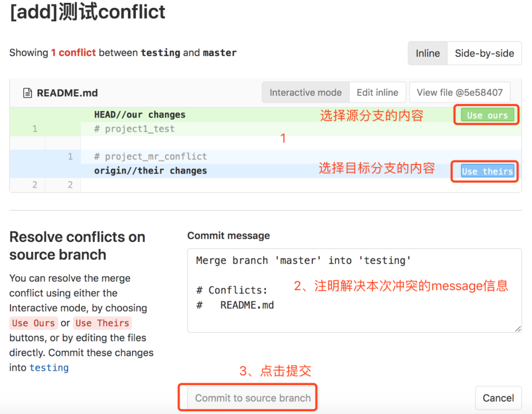Click the Use Ours inline label in description

tap(33, 323)
